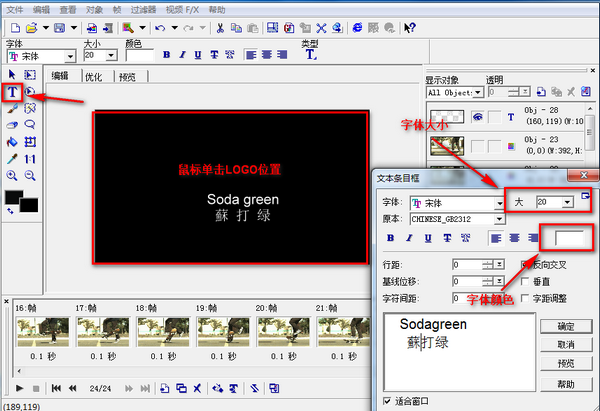Screen dimensions: 600x411
Task: Select the Lasso selection tool
Action: coord(30,125)
